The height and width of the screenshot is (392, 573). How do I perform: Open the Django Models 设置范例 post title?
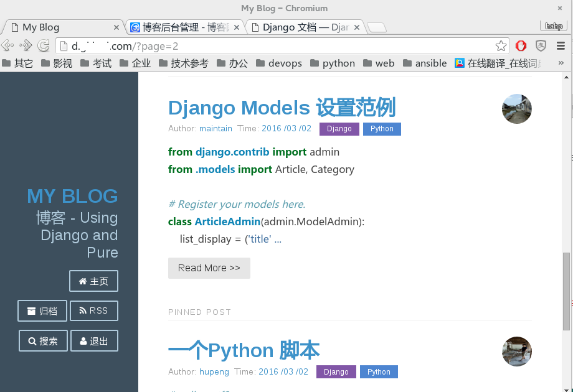282,108
